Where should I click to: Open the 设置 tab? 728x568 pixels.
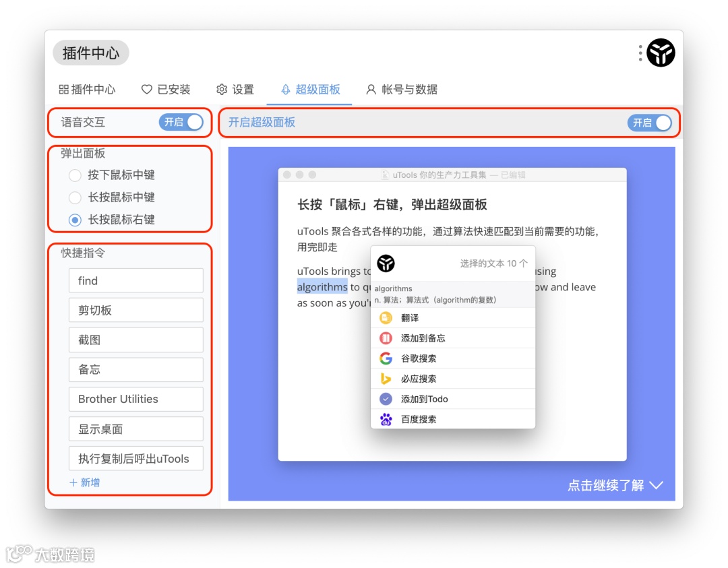coord(235,89)
